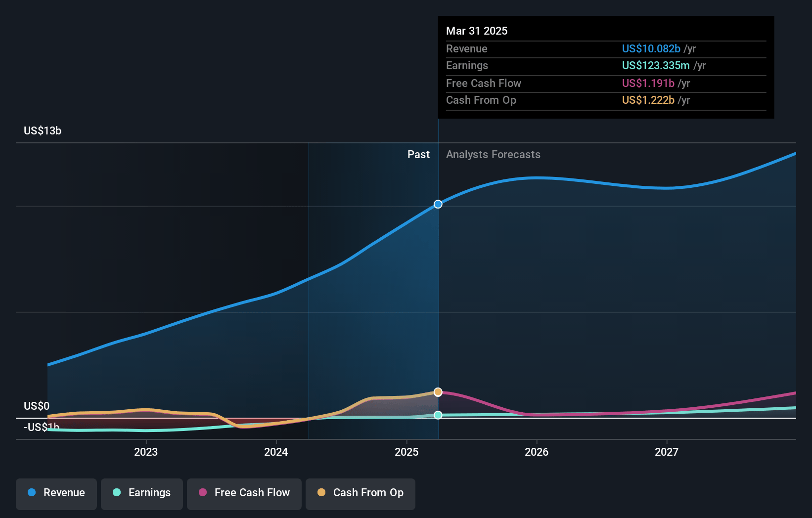Click the 2027 x-axis label
812x518 pixels.
(x=667, y=452)
